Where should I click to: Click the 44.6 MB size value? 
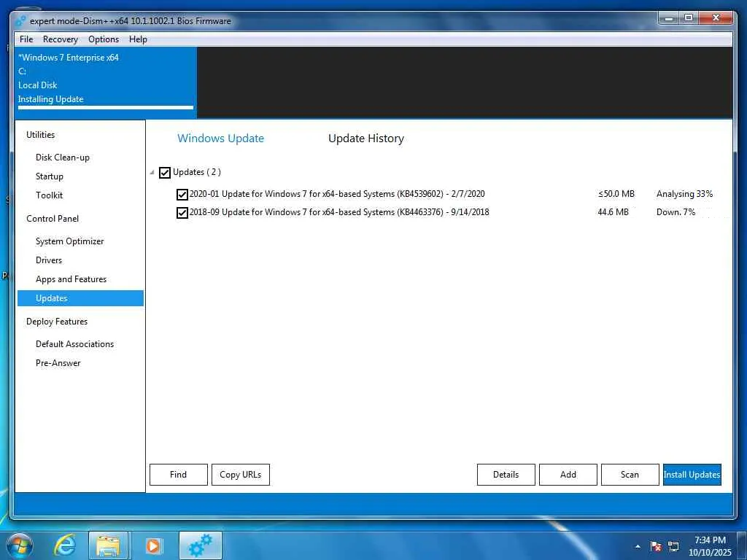pyautogui.click(x=613, y=212)
